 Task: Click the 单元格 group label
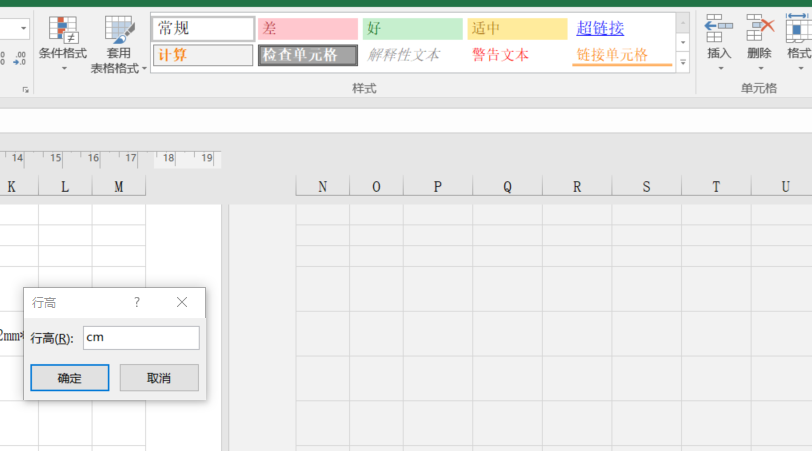tap(759, 89)
